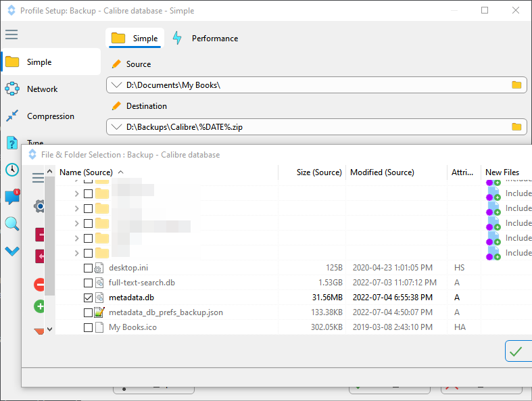
Task: Untick the metadata.db checkbox
Action: (88, 298)
